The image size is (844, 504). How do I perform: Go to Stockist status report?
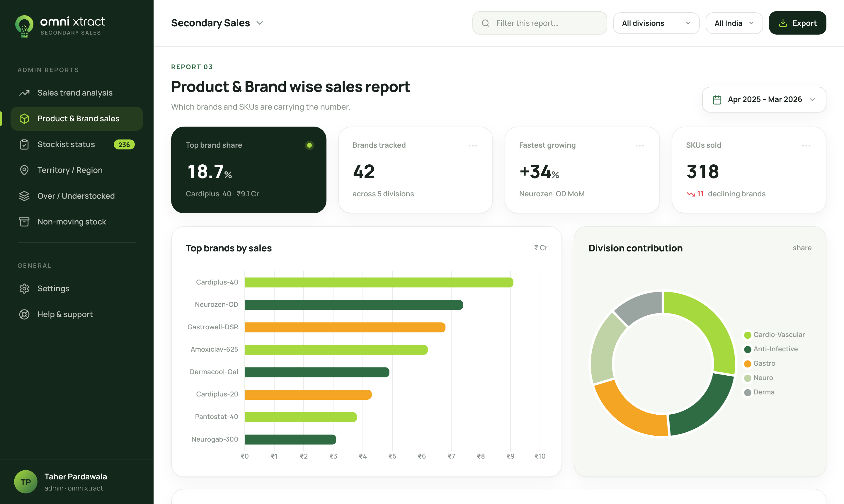pos(77,144)
